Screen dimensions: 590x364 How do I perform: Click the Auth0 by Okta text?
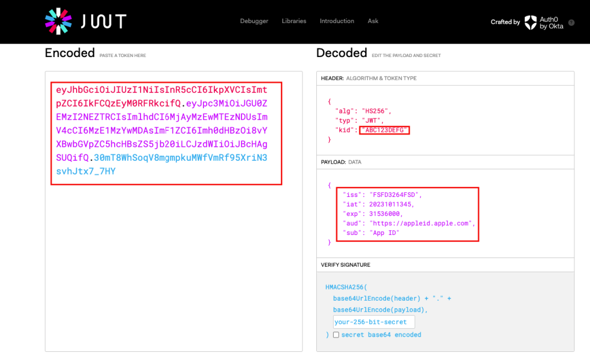tap(551, 22)
